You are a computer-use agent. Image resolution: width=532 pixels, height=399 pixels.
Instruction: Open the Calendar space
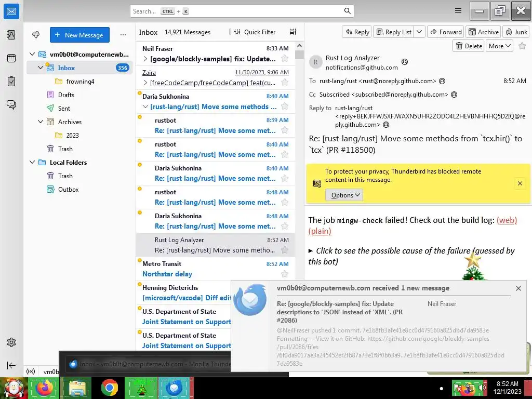[11, 58]
